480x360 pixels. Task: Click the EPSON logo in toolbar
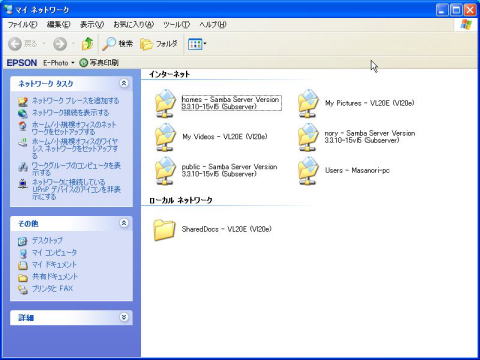click(22, 63)
